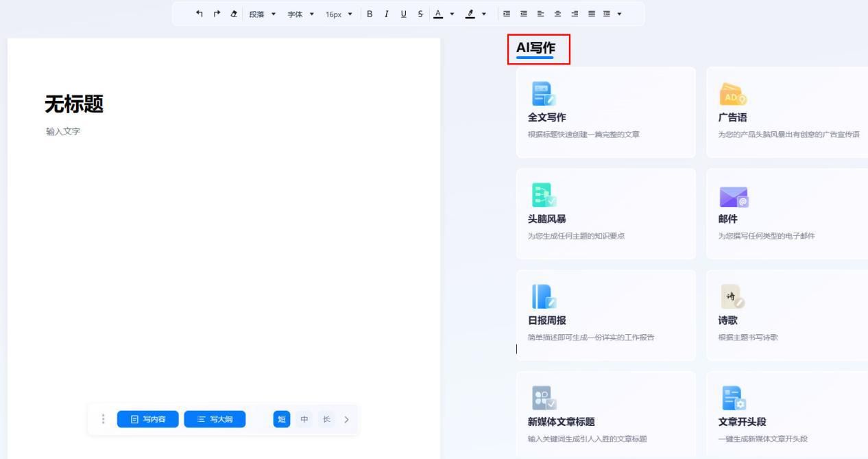Click the 新媒体文章标题 card icon
Image resolution: width=868 pixels, height=459 pixels.
click(x=544, y=398)
